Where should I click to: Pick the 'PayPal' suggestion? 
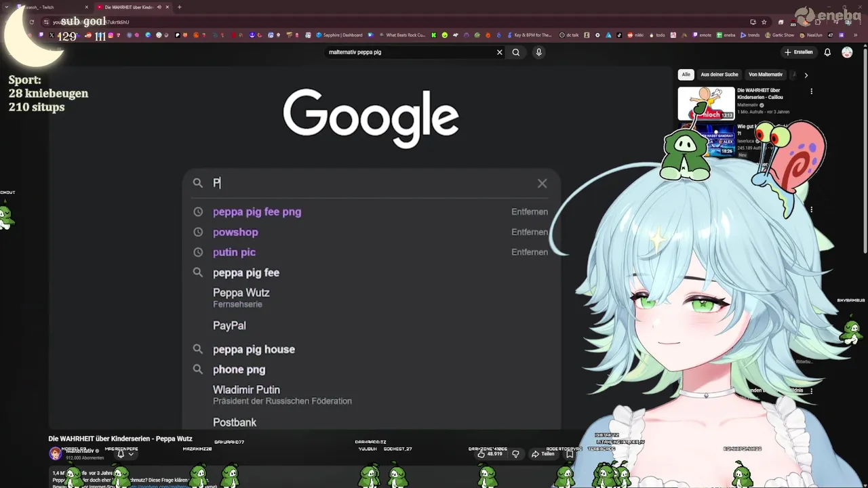coord(229,325)
